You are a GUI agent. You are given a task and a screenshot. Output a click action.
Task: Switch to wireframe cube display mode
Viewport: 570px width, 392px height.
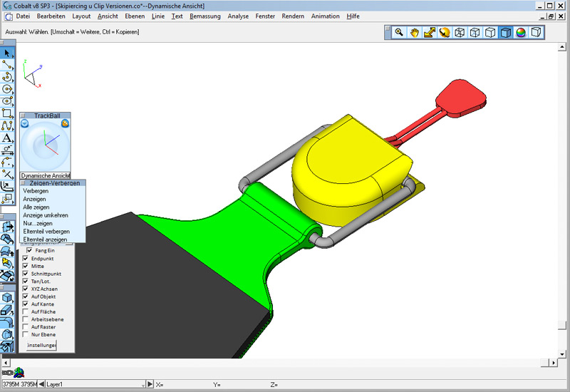(x=460, y=32)
